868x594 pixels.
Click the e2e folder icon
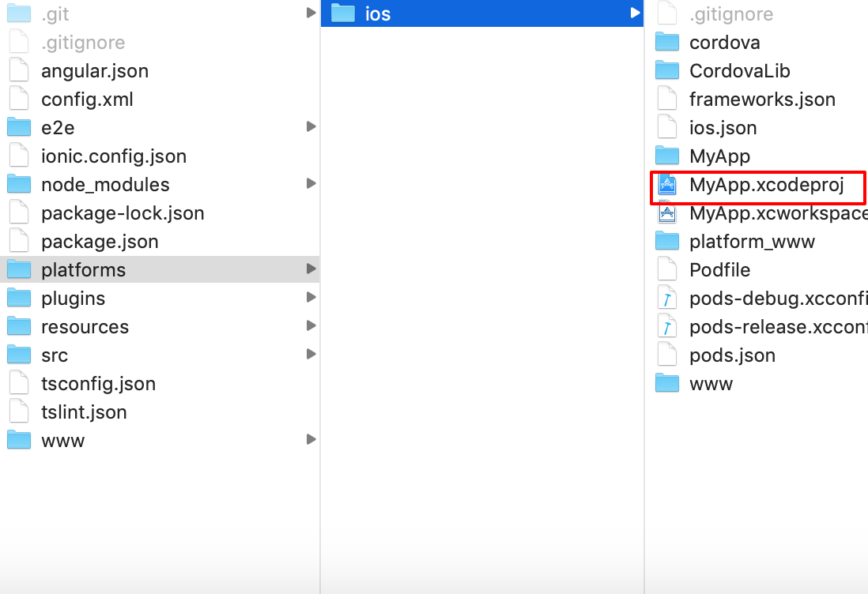[x=19, y=128]
